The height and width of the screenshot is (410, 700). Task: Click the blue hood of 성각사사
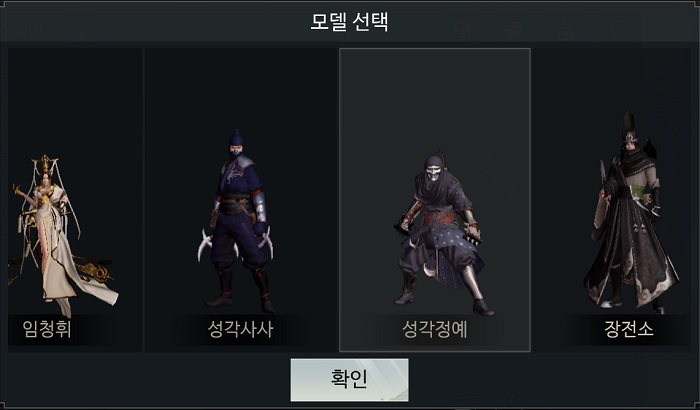click(x=236, y=139)
